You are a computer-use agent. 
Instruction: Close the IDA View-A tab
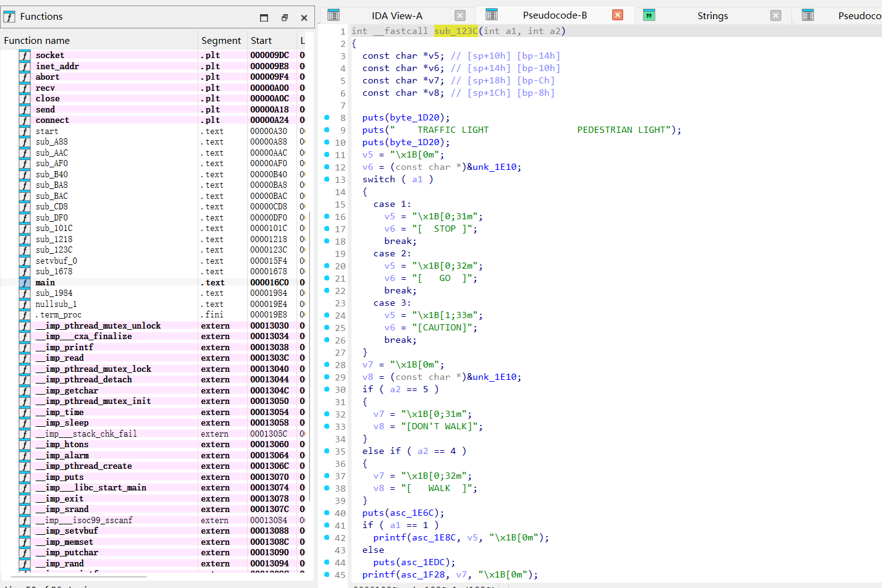460,15
